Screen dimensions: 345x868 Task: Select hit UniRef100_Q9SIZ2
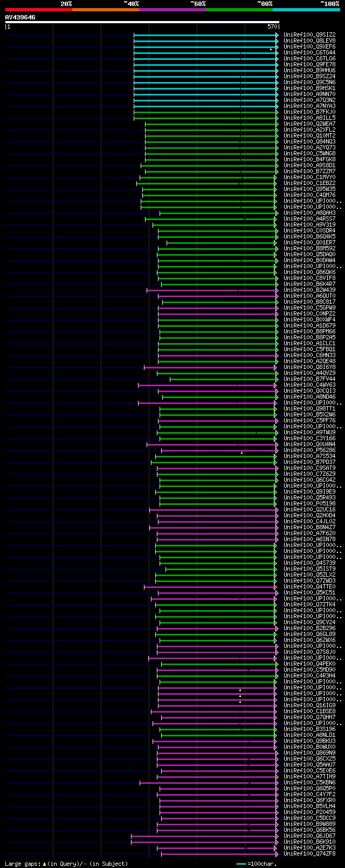point(309,35)
